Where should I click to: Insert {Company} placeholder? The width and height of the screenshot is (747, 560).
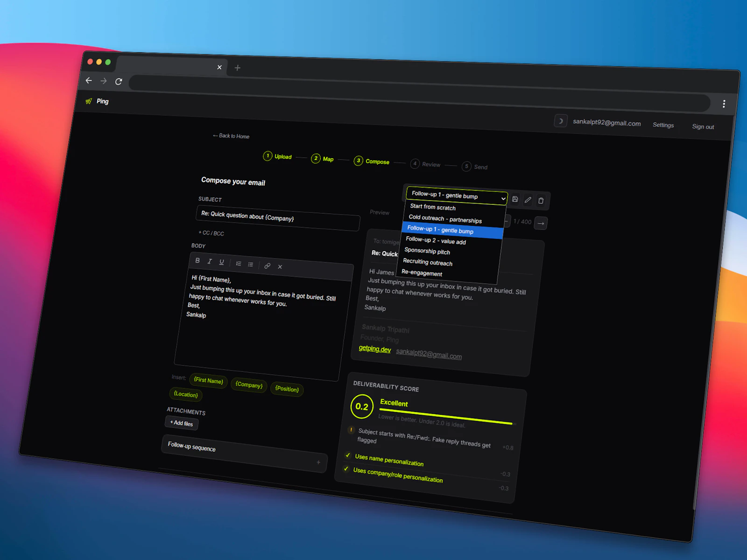tap(249, 385)
